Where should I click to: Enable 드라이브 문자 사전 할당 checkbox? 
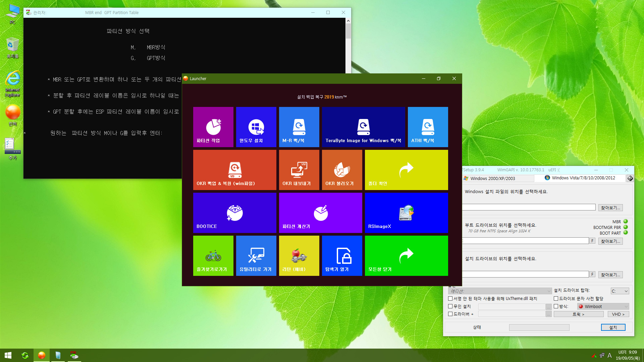tap(556, 298)
